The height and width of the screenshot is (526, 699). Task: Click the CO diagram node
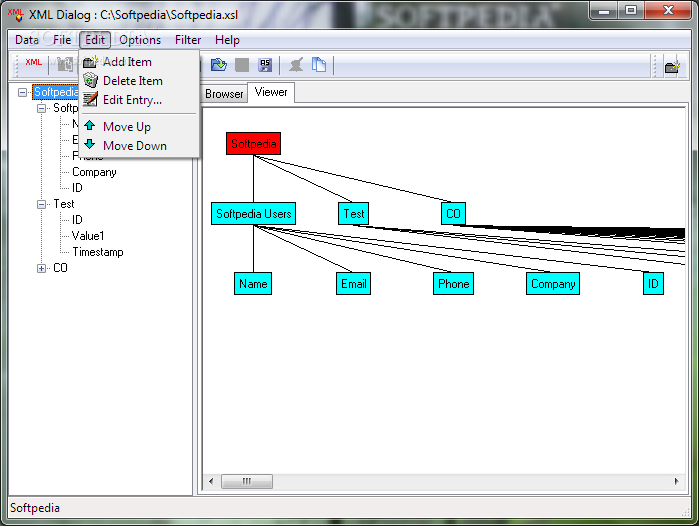(453, 214)
